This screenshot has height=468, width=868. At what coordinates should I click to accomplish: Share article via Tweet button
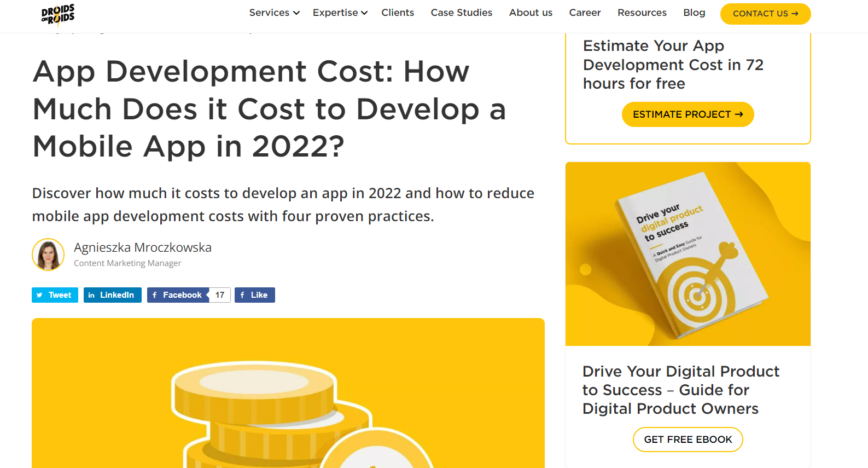point(55,295)
